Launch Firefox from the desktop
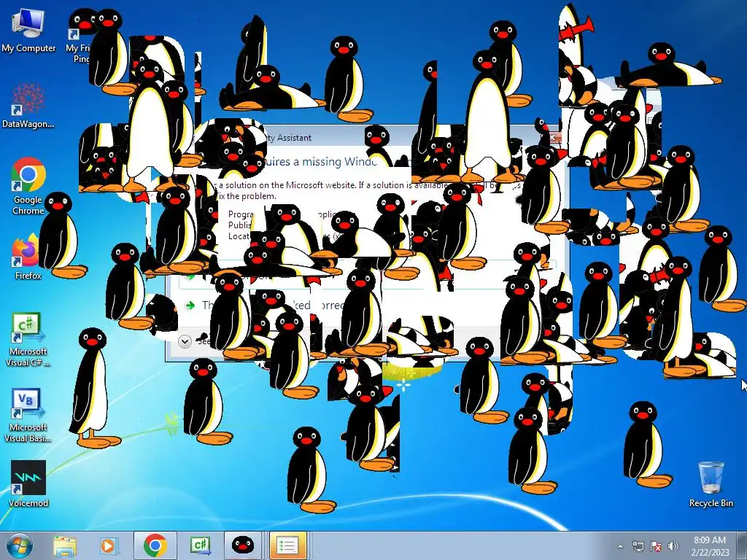Screen dimensions: 747x560 coord(28,257)
